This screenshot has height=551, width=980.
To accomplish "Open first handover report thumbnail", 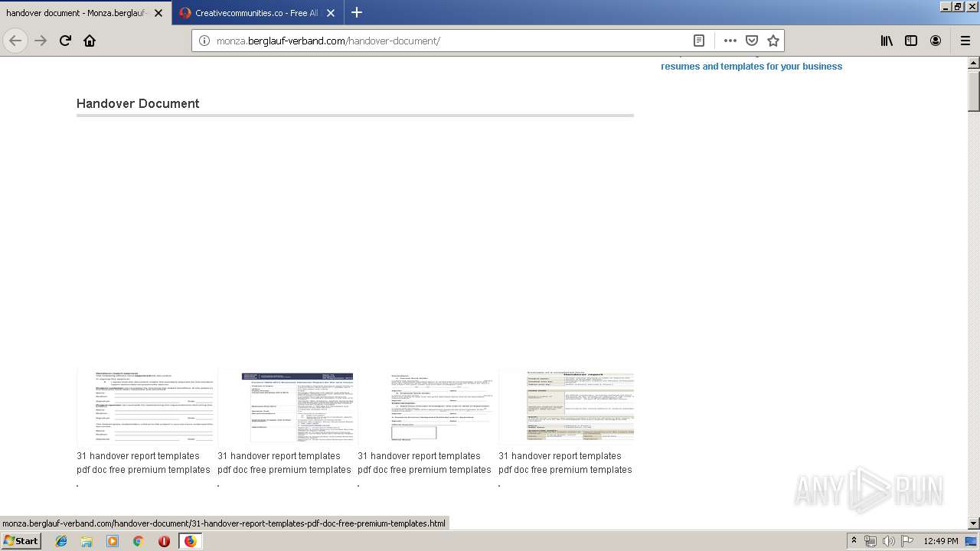I will click(147, 406).
